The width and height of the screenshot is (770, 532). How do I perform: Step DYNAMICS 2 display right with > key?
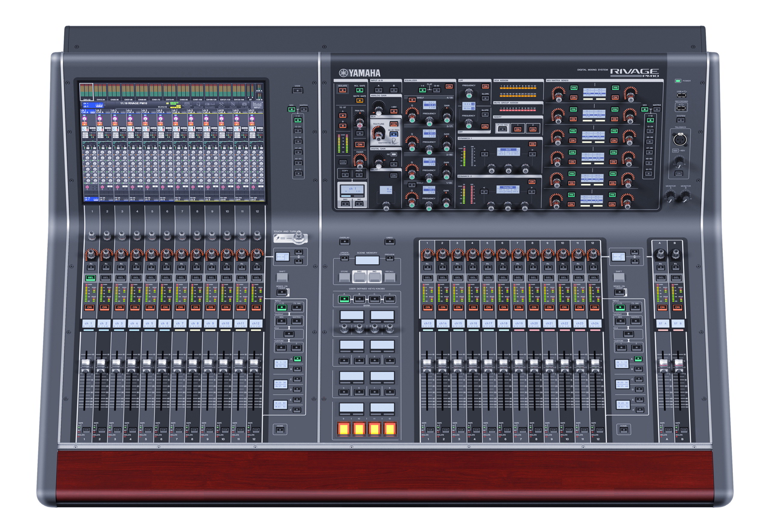tap(531, 192)
